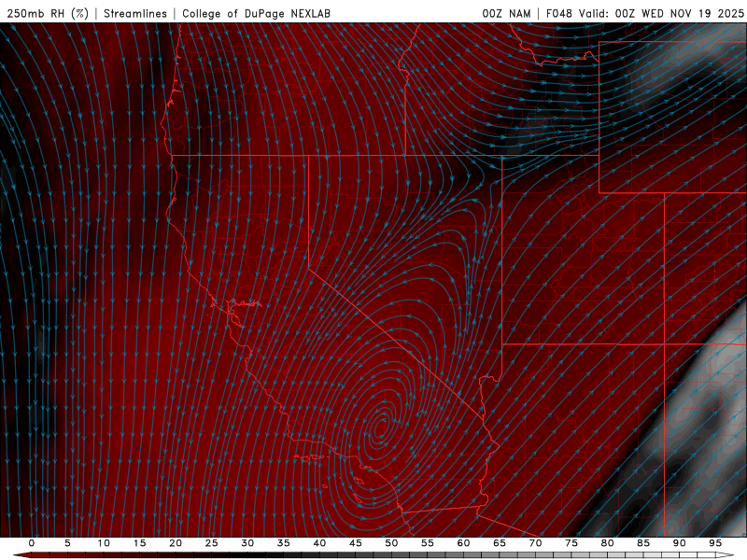Click the '00Z NAM' model label
The width and height of the screenshot is (747, 560).
(x=506, y=13)
